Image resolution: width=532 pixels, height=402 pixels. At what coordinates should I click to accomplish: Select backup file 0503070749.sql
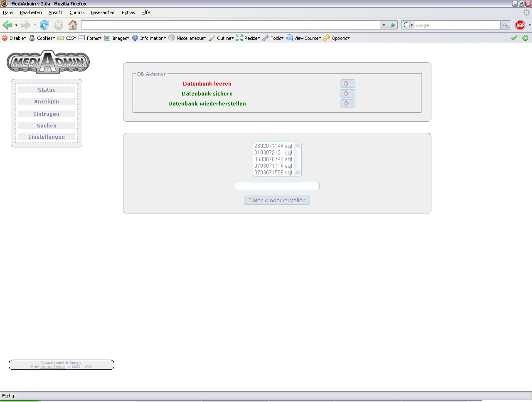[273, 159]
